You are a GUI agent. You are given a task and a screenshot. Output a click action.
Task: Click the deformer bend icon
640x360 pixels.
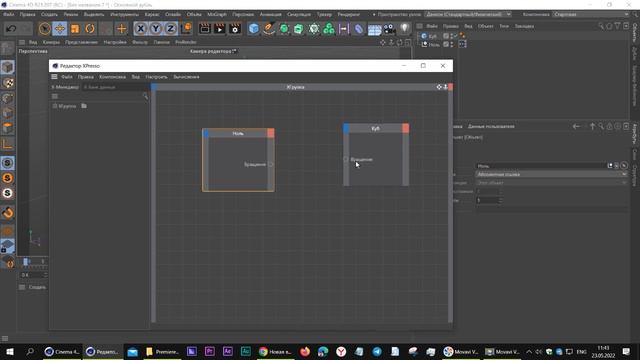pos(358,29)
